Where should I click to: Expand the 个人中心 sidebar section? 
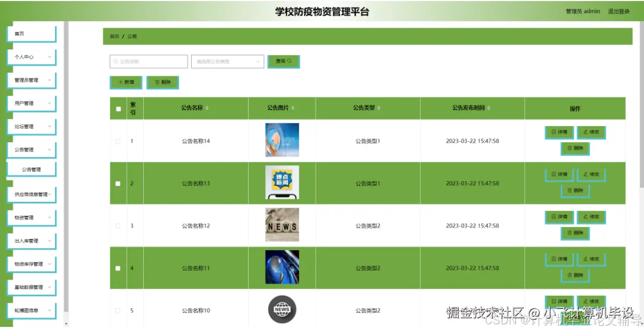(31, 57)
